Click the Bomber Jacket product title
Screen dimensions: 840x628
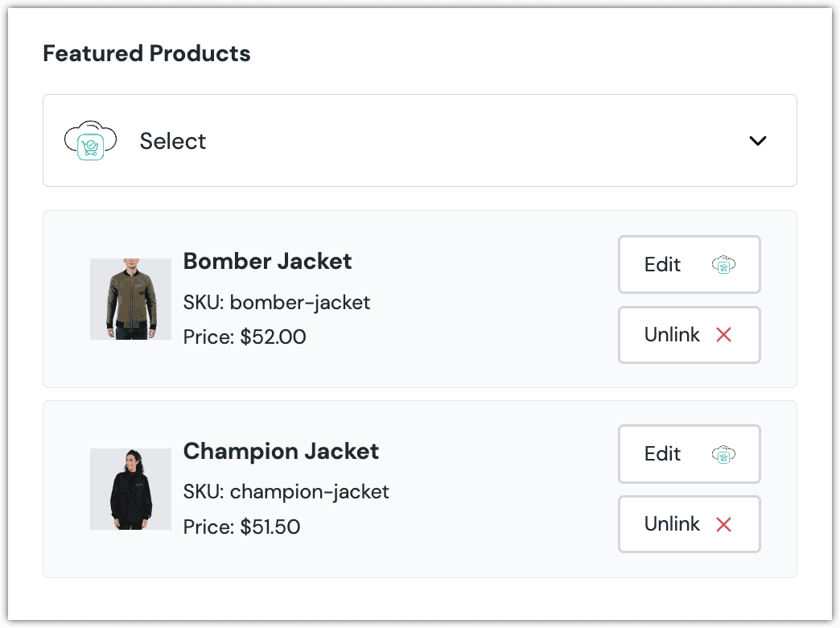[x=267, y=262]
